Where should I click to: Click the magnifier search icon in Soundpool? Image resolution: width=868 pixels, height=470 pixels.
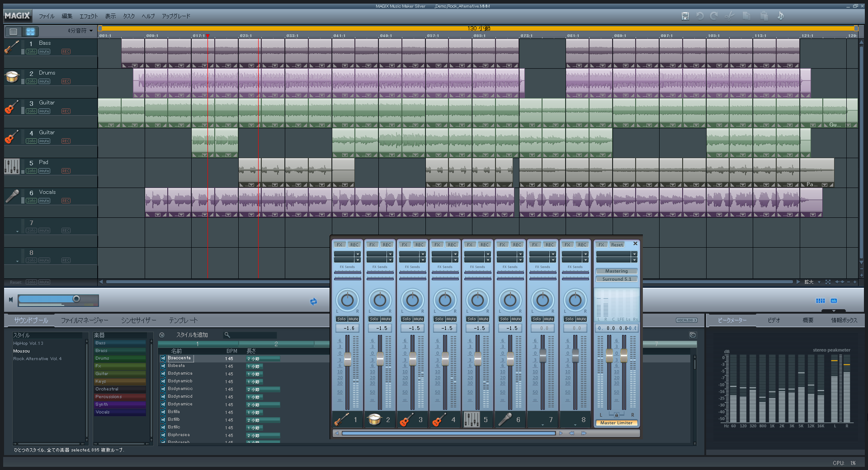[x=227, y=335]
